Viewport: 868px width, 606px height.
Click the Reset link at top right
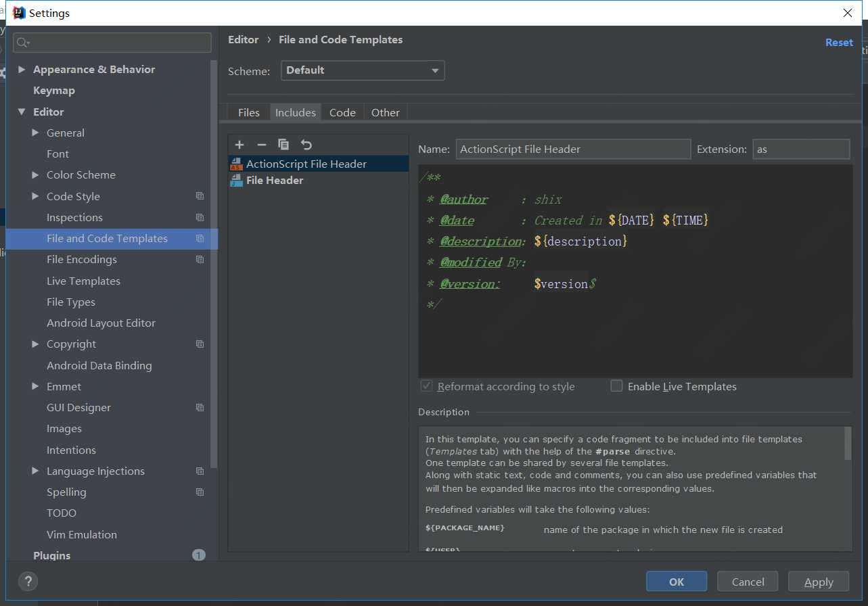coord(839,42)
